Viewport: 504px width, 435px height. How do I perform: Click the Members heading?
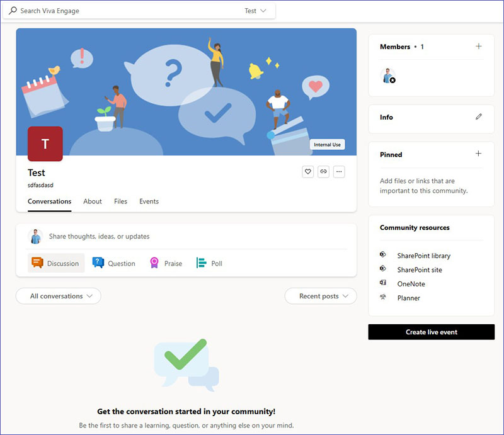coord(395,47)
